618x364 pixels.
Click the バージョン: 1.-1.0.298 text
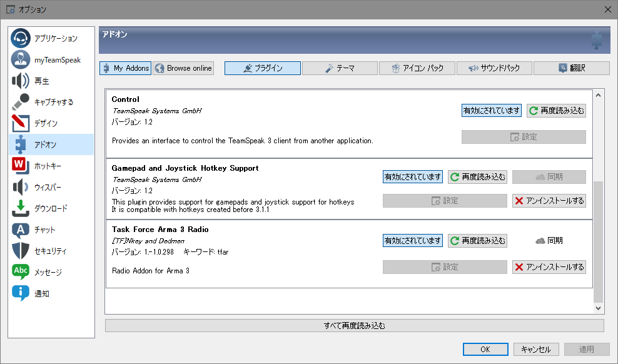pos(143,252)
